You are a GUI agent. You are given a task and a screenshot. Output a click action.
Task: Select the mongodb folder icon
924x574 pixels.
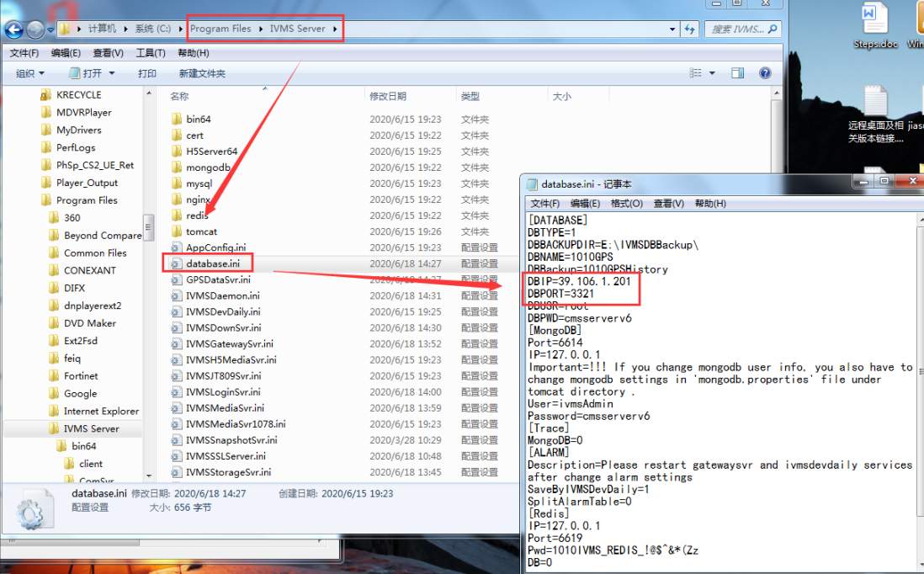(177, 167)
